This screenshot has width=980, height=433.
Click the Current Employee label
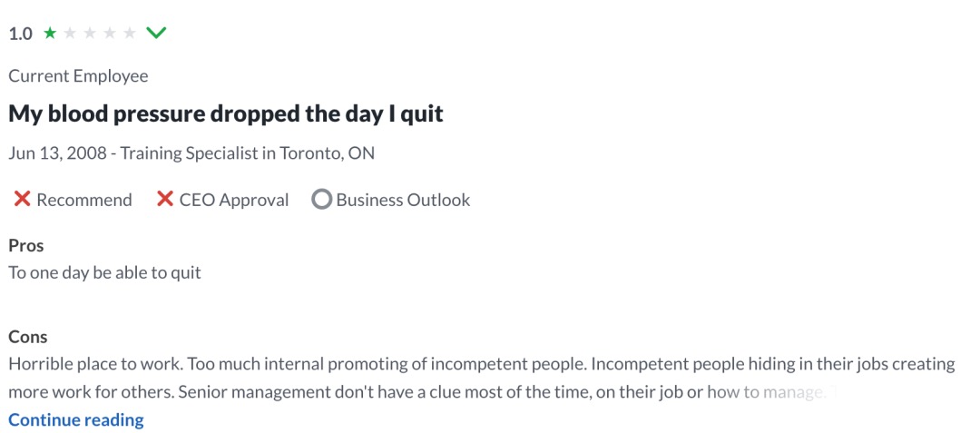click(79, 76)
